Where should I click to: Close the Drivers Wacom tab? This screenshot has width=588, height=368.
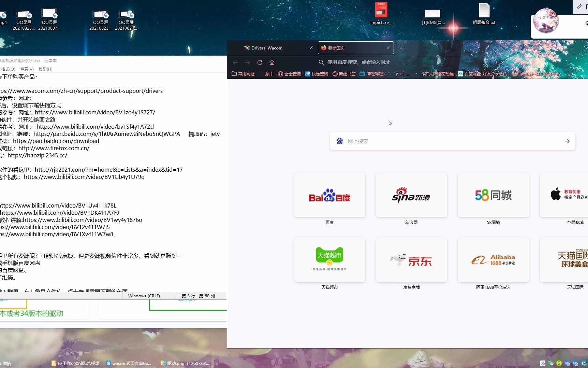click(311, 48)
